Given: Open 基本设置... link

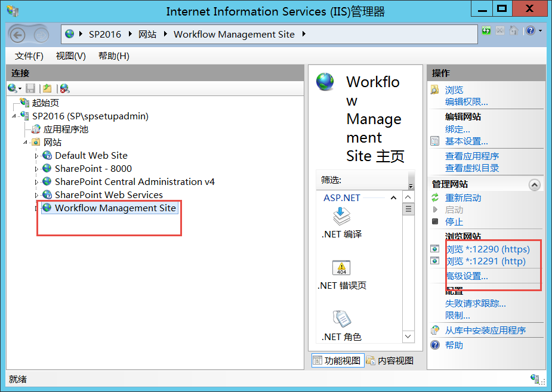Looking at the screenshot, I should point(467,141).
